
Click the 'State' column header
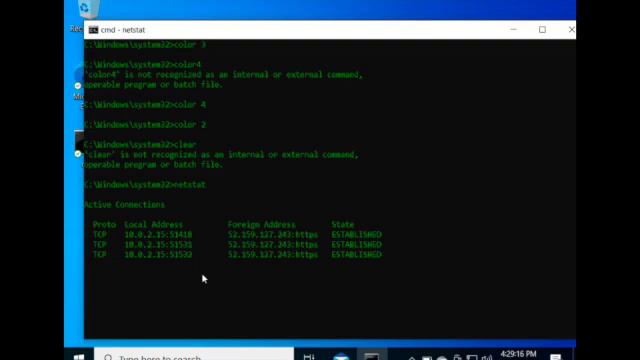coord(342,224)
